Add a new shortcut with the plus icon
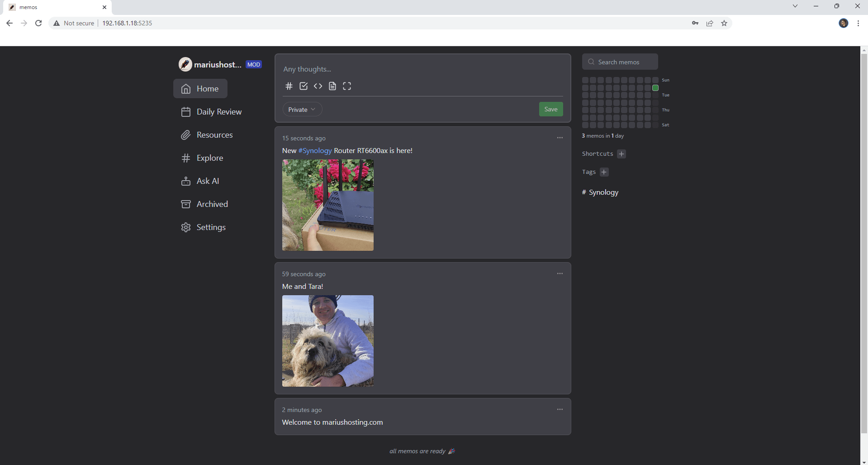Screen dimensions: 868x465 coord(621,154)
